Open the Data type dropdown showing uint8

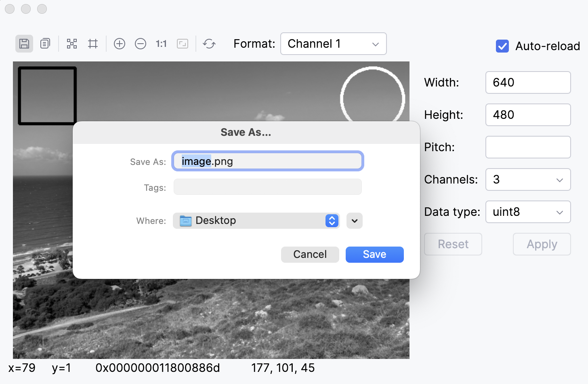pos(528,212)
